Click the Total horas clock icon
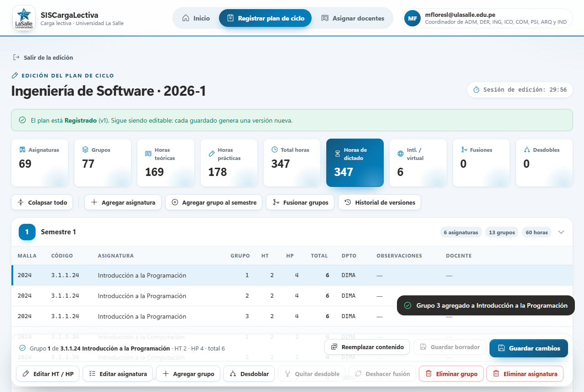 pos(275,150)
